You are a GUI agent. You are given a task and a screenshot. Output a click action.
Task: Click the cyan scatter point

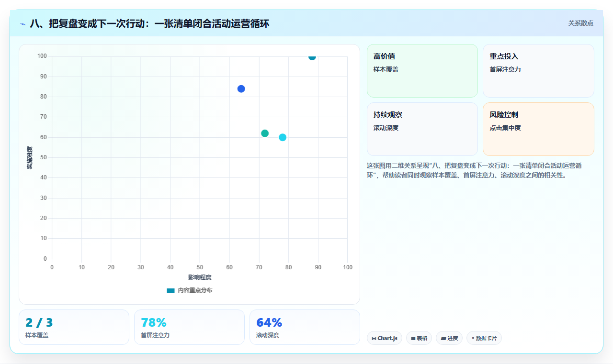pos(283,137)
